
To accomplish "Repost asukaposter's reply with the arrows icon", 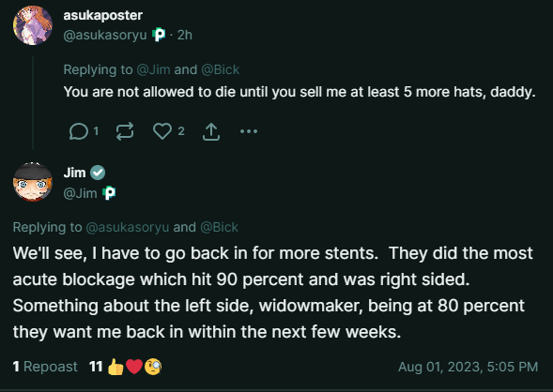I will point(125,131).
